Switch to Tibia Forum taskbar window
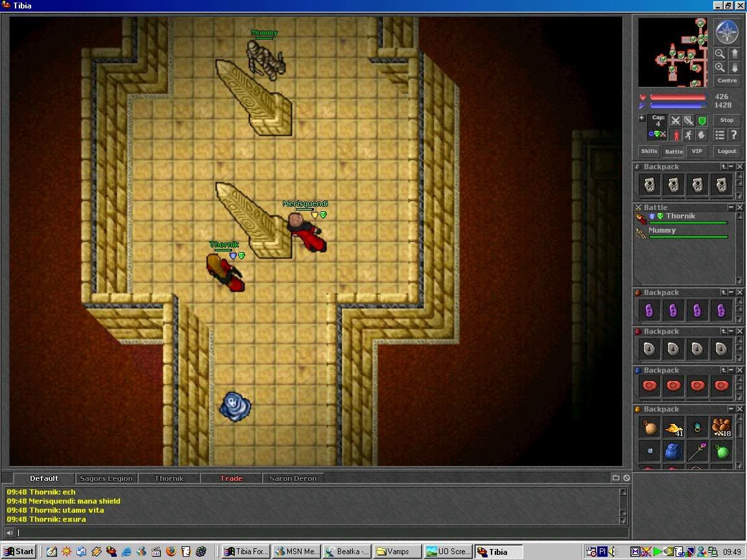This screenshot has height=560, width=747. point(246,552)
